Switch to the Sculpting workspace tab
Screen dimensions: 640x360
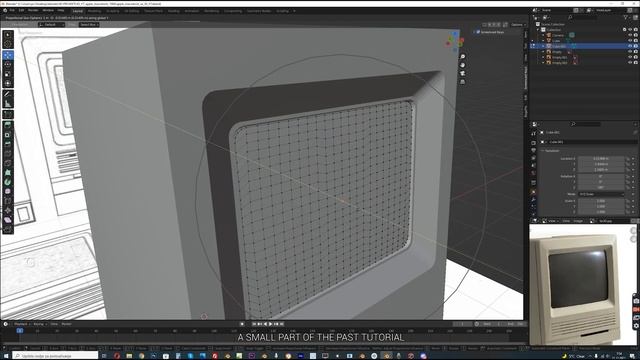tap(113, 11)
